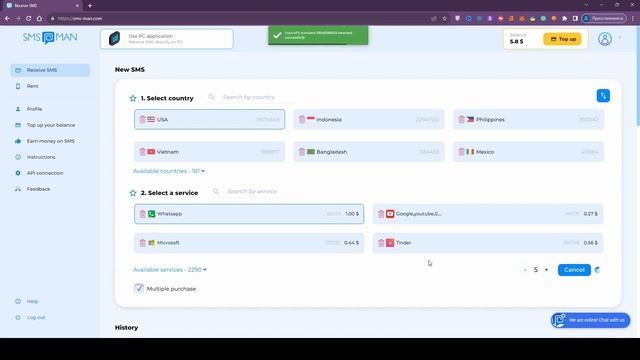The height and width of the screenshot is (360, 640).
Task: Click the trash icon on Microsoft card
Action: 142,243
